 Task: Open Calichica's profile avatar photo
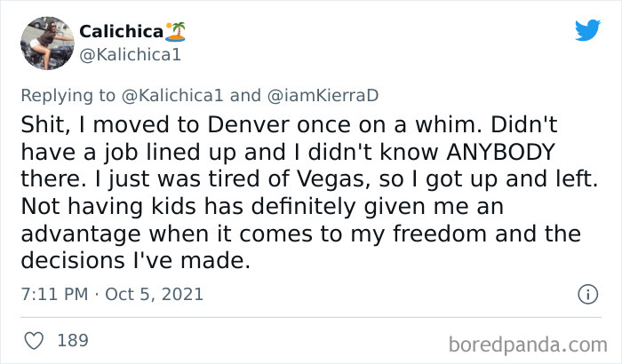pyautogui.click(x=45, y=43)
